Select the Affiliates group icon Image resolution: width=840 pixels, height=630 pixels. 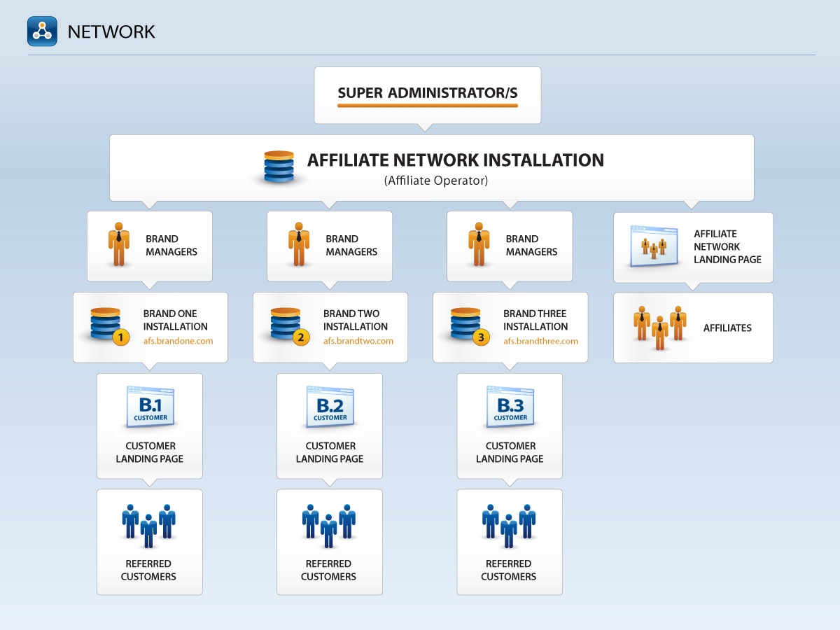coord(661,327)
